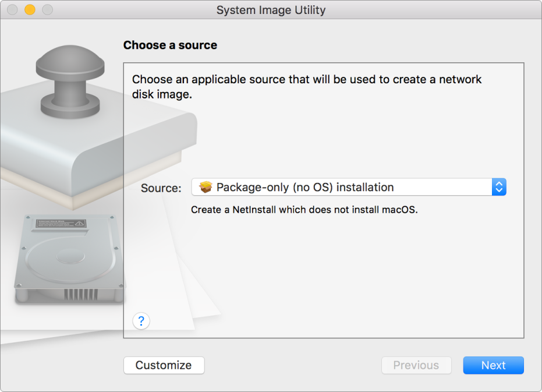542x392 pixels.
Task: Open the Source pop-up menu
Action: click(348, 188)
